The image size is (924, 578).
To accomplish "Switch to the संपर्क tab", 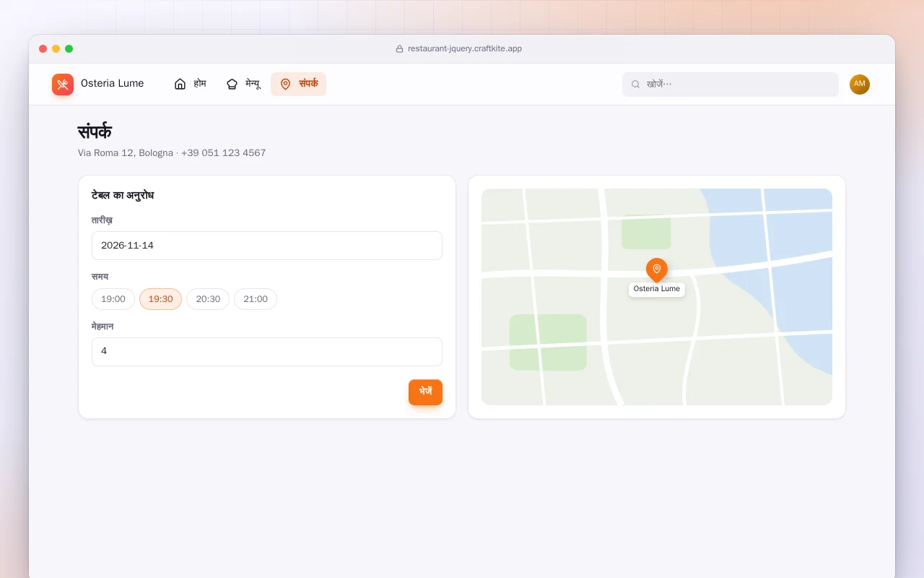I will [x=298, y=84].
